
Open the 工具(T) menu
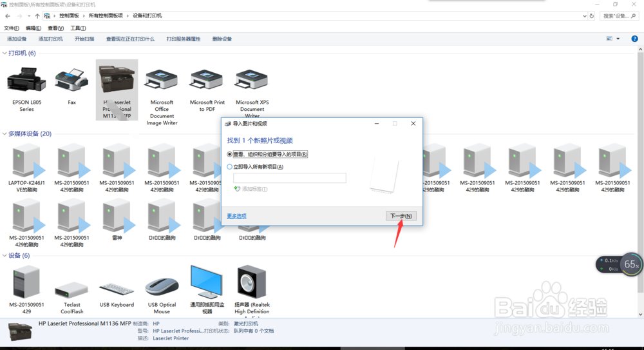click(x=78, y=28)
